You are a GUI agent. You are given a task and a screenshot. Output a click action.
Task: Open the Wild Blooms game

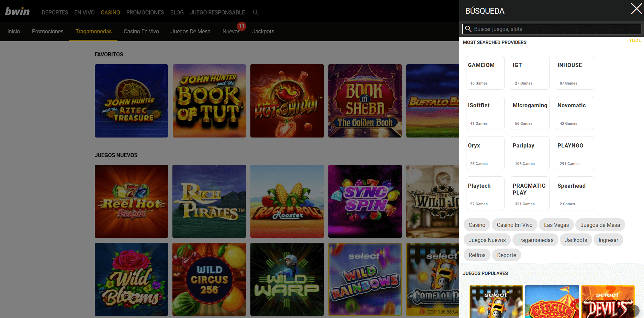131,279
